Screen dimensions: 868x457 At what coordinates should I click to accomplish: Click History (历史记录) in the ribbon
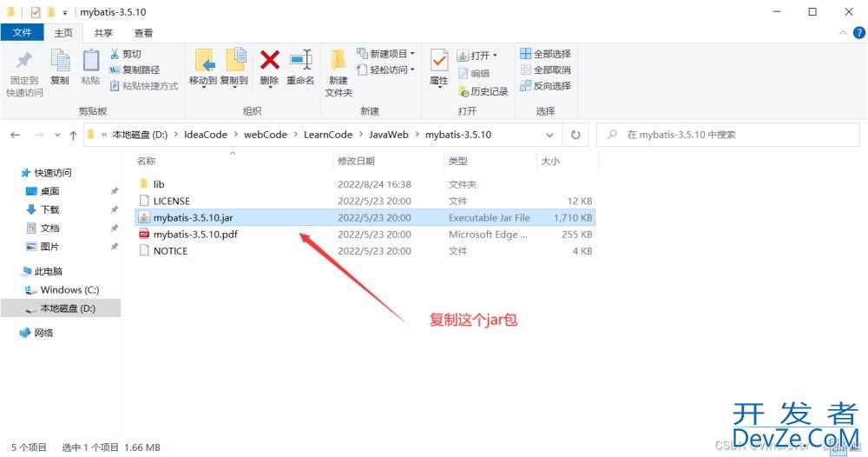pyautogui.click(x=483, y=91)
